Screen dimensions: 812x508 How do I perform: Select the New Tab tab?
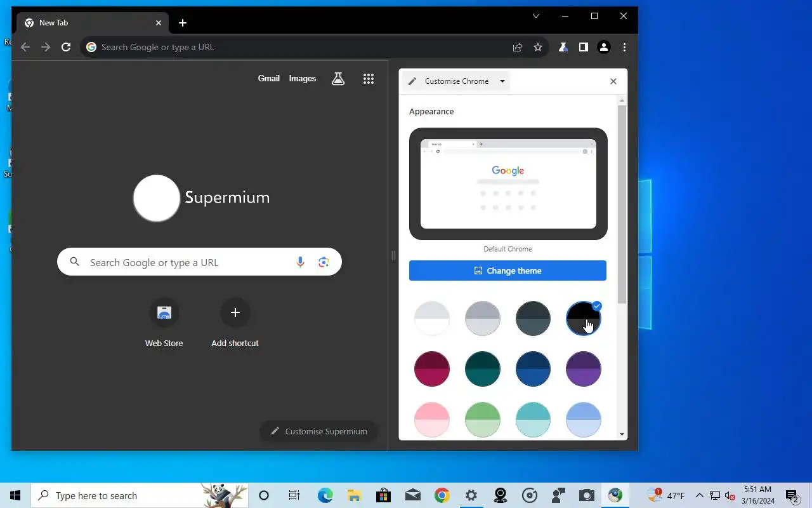click(x=92, y=23)
